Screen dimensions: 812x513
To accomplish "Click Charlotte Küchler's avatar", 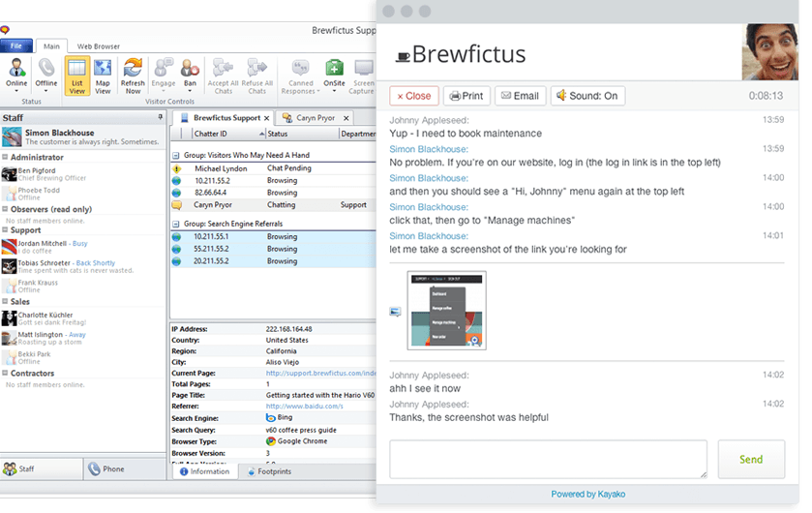I will coord(9,318).
